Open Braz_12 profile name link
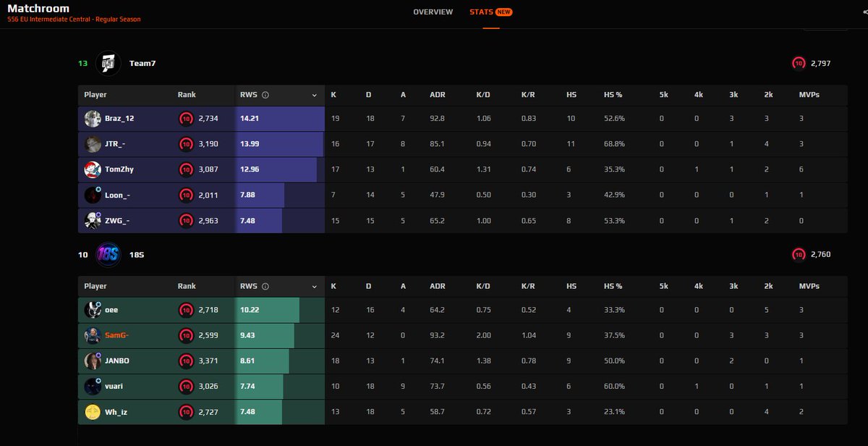 [119, 119]
